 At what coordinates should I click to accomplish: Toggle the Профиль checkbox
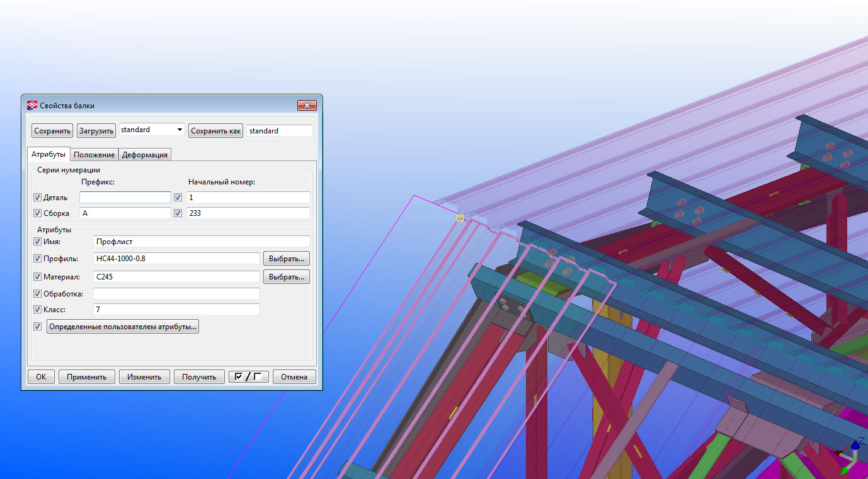click(x=37, y=259)
